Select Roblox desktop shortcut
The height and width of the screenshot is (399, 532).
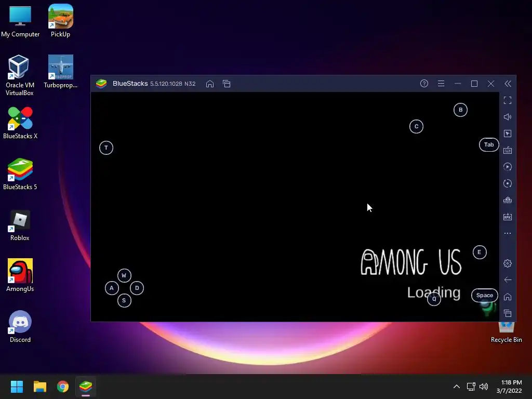click(x=20, y=225)
